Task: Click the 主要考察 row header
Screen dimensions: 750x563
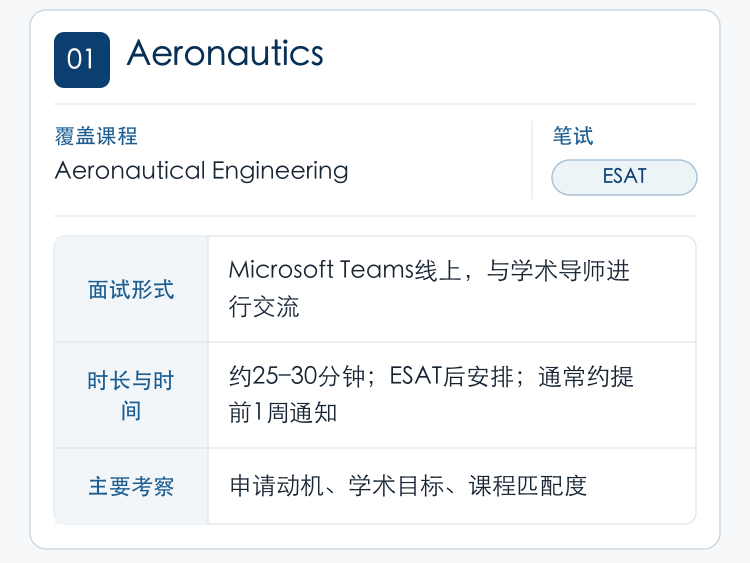Action: click(131, 486)
